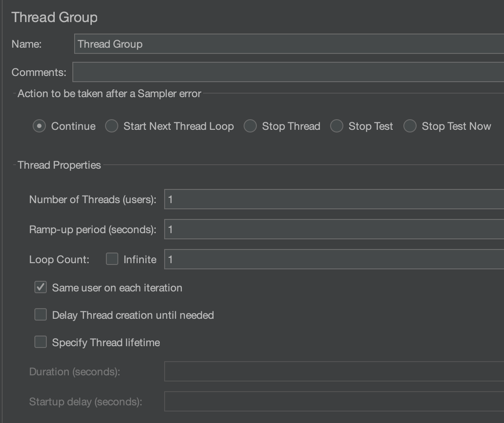The height and width of the screenshot is (423, 504).
Task: Choose Start Next Thread Loop option
Action: [112, 126]
